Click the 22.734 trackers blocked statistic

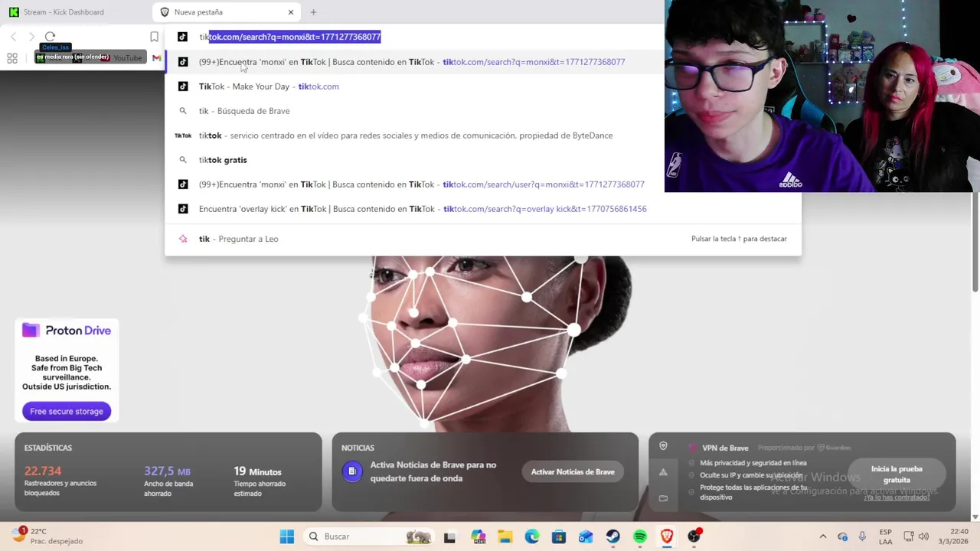click(x=43, y=471)
